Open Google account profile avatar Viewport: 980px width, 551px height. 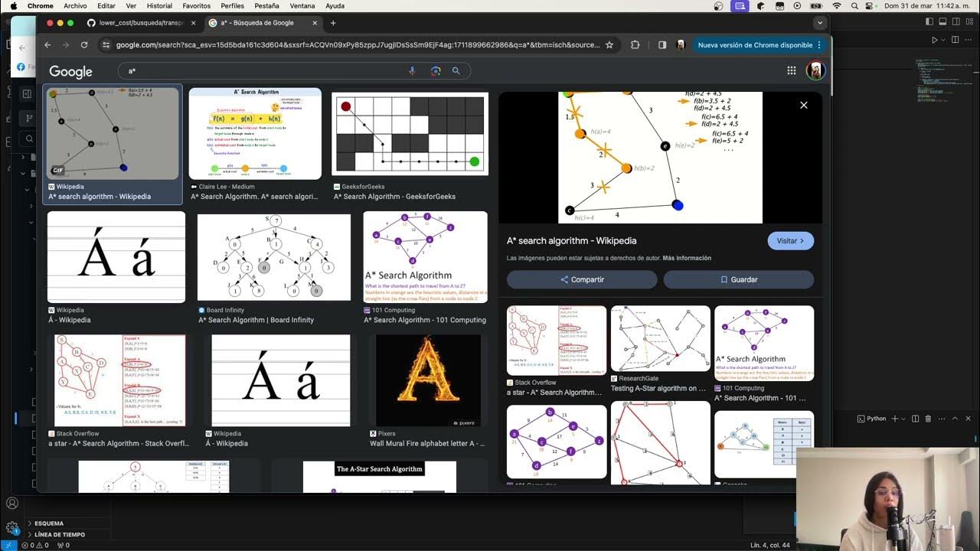(x=815, y=70)
